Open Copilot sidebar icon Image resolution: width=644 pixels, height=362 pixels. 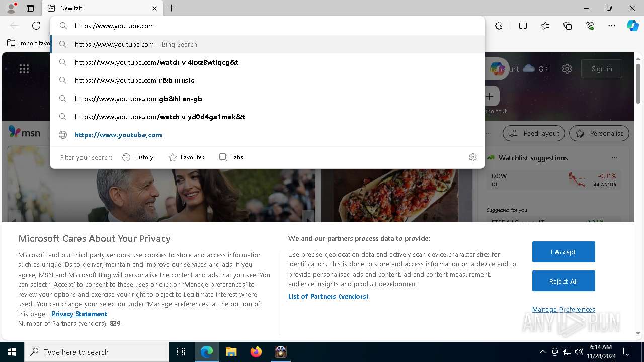(x=632, y=26)
